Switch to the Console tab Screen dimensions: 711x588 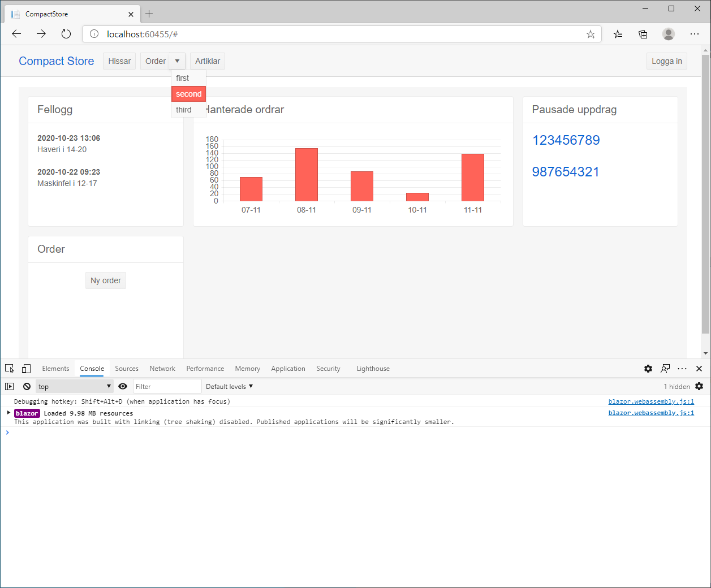point(92,369)
